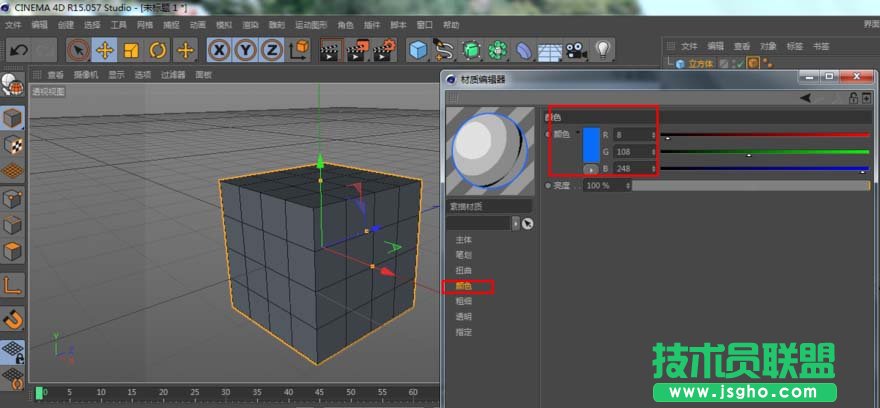Select the 笔划 channel in material list
880x408 pixels.
tap(463, 255)
